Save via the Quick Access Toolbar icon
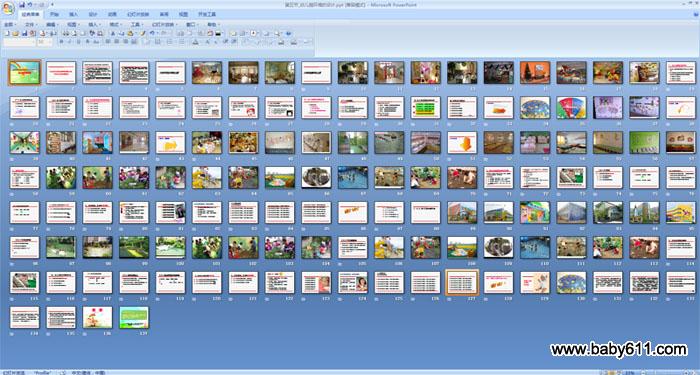Image resolution: width=700 pixels, height=375 pixels. tap(22, 4)
